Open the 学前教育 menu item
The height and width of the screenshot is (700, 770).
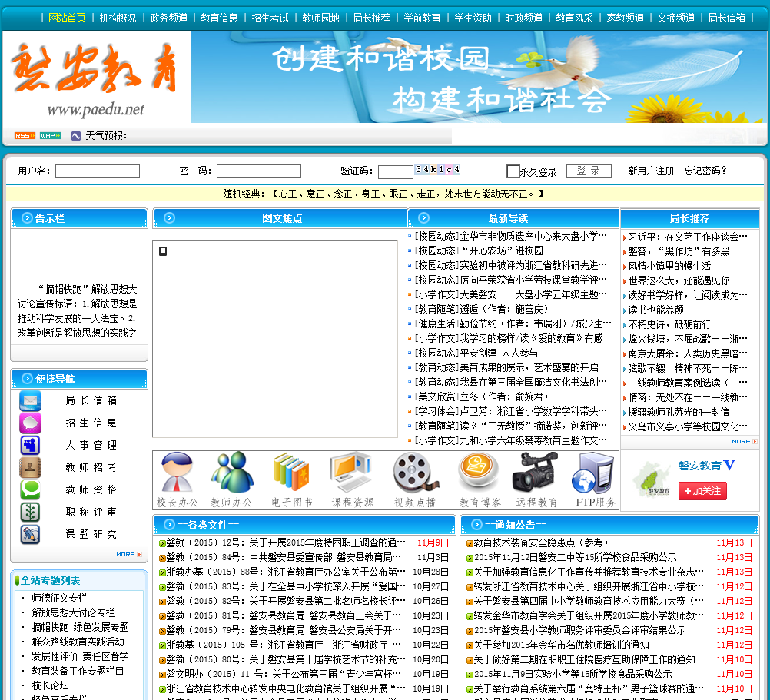[x=422, y=18]
